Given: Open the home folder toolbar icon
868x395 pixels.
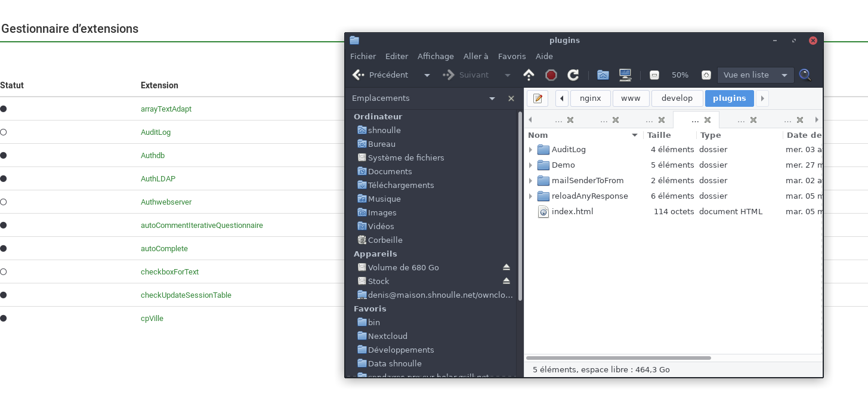Looking at the screenshot, I should pyautogui.click(x=603, y=75).
